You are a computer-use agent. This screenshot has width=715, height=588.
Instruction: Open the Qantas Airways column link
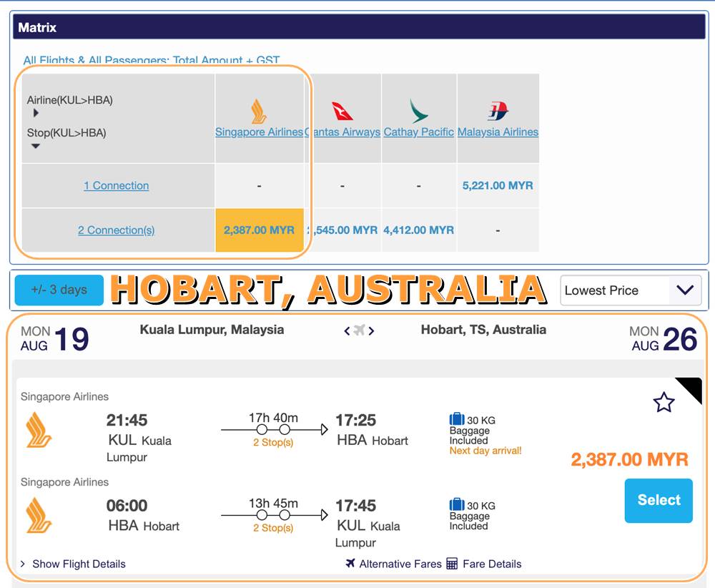click(343, 132)
